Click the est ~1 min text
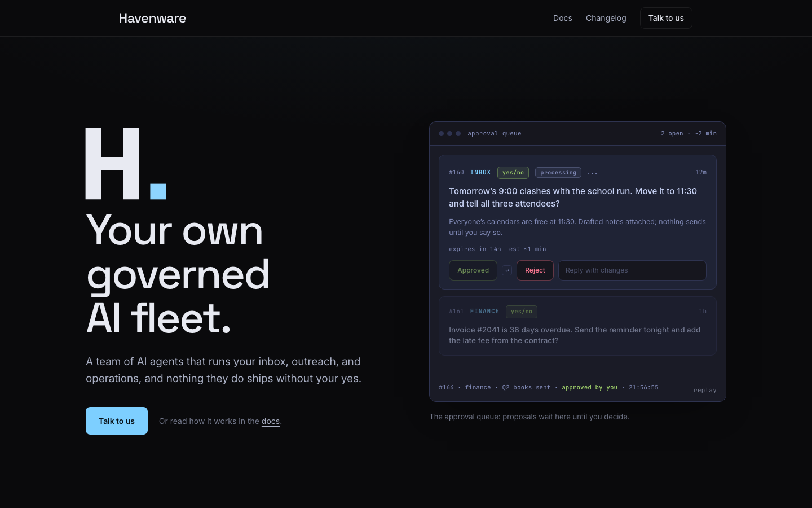This screenshot has height=508, width=812. (527, 249)
